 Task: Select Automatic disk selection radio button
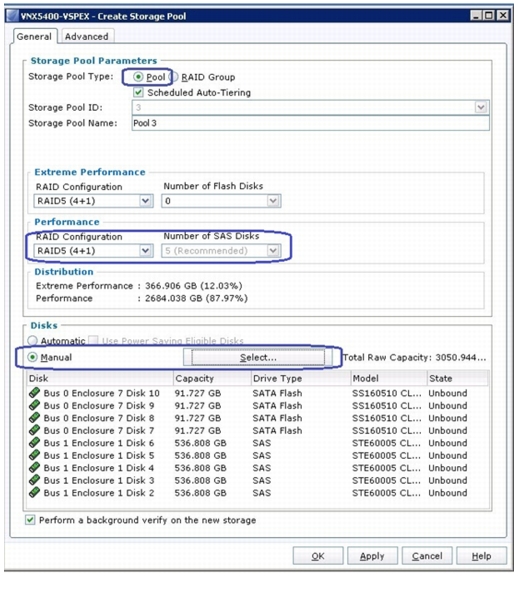click(x=33, y=341)
